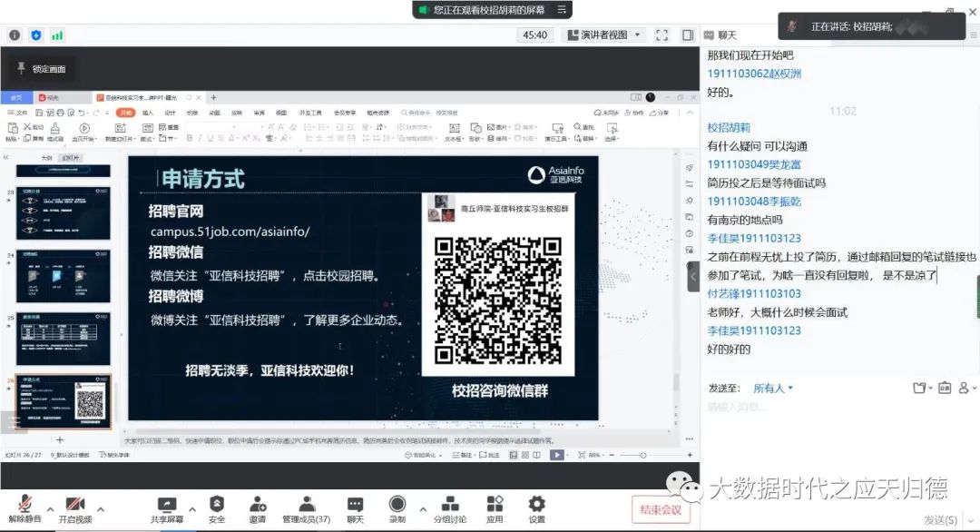The image size is (980, 532).
Task: Click the chat message input field
Action: point(835,407)
